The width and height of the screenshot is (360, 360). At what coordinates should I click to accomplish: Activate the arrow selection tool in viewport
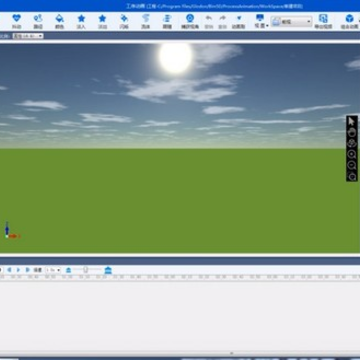click(x=352, y=121)
